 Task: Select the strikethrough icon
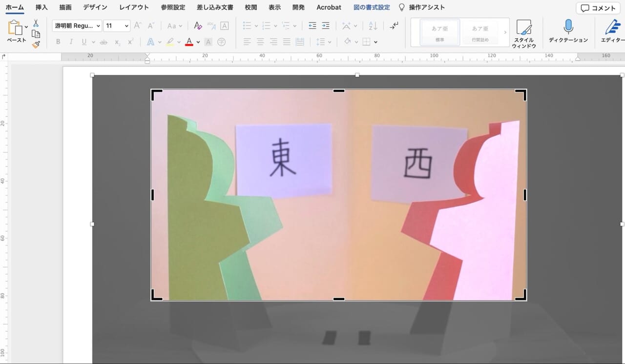104,41
